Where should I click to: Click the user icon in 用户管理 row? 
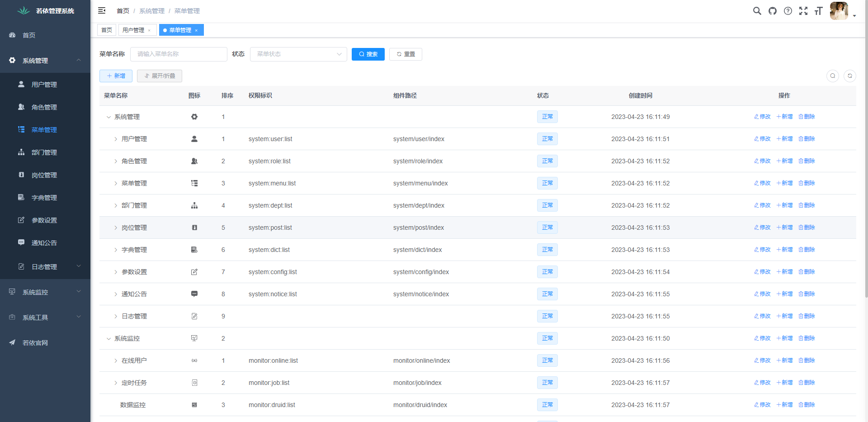pyautogui.click(x=194, y=139)
